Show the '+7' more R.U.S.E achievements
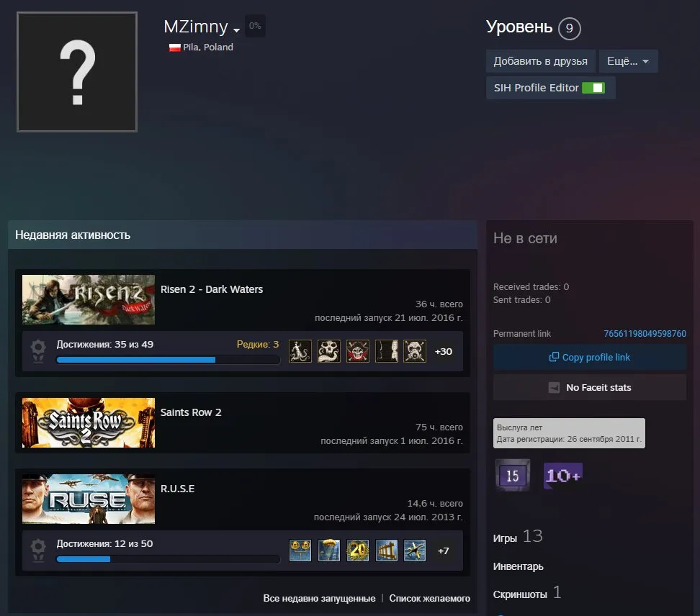 click(x=444, y=551)
